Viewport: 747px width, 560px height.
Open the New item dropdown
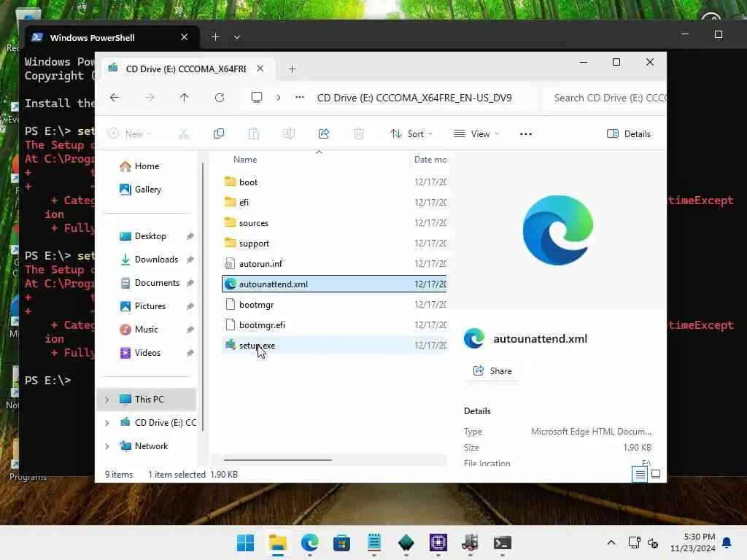tap(130, 134)
